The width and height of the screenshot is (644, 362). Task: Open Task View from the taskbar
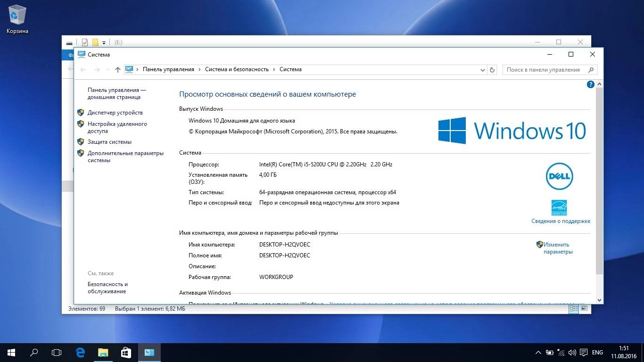[x=57, y=352]
